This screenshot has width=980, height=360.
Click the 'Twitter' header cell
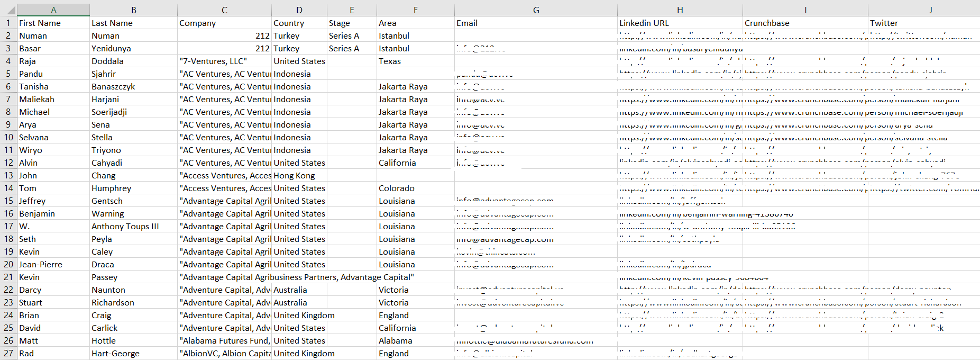pyautogui.click(x=924, y=23)
